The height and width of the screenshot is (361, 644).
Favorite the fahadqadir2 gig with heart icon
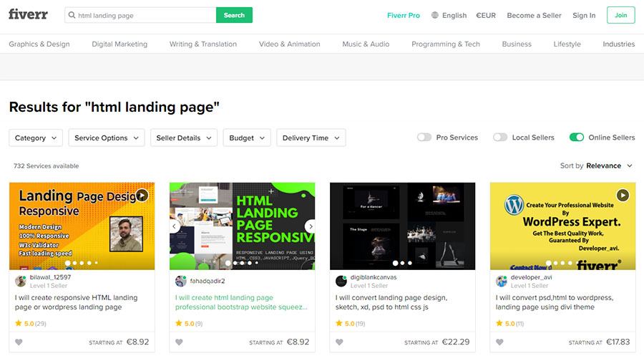[179, 342]
